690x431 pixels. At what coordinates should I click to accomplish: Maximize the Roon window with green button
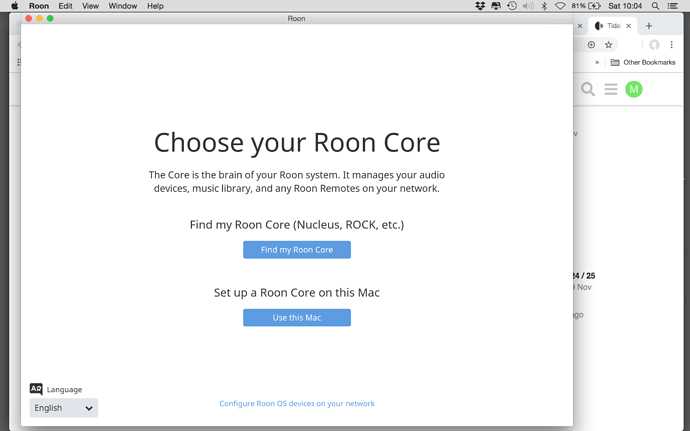pos(50,18)
